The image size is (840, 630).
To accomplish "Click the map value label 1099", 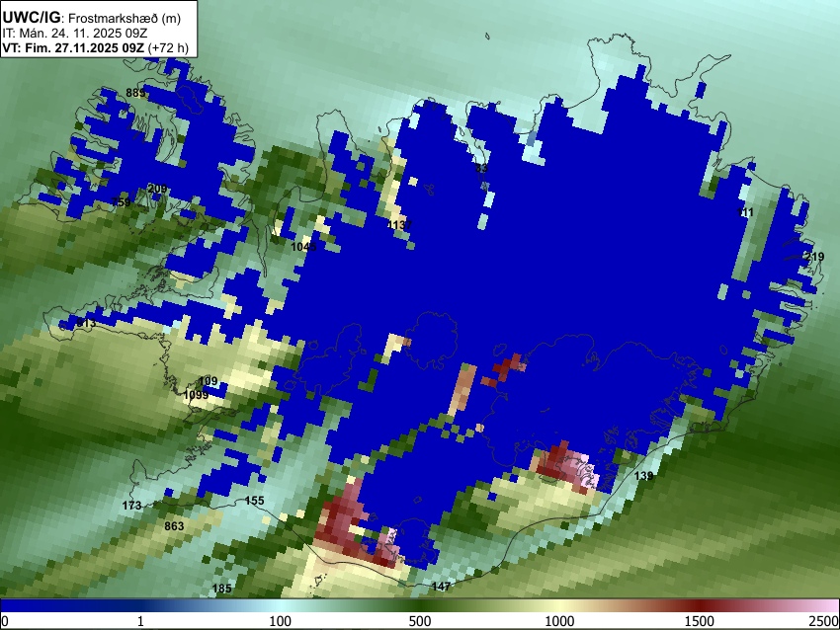I will [x=196, y=395].
